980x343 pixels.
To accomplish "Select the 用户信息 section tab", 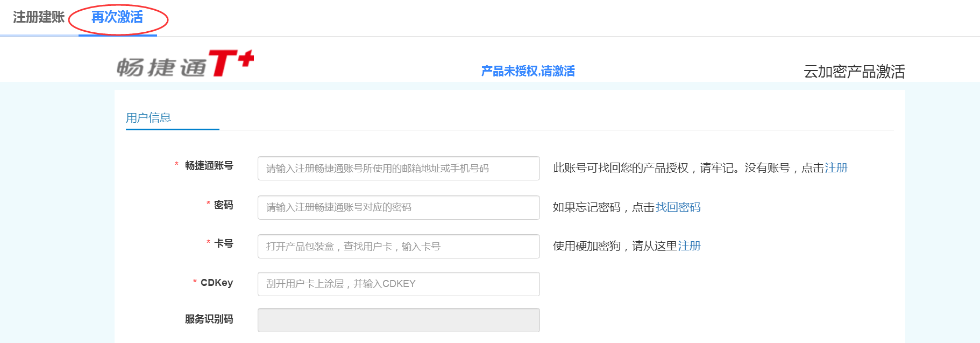I will pos(148,118).
